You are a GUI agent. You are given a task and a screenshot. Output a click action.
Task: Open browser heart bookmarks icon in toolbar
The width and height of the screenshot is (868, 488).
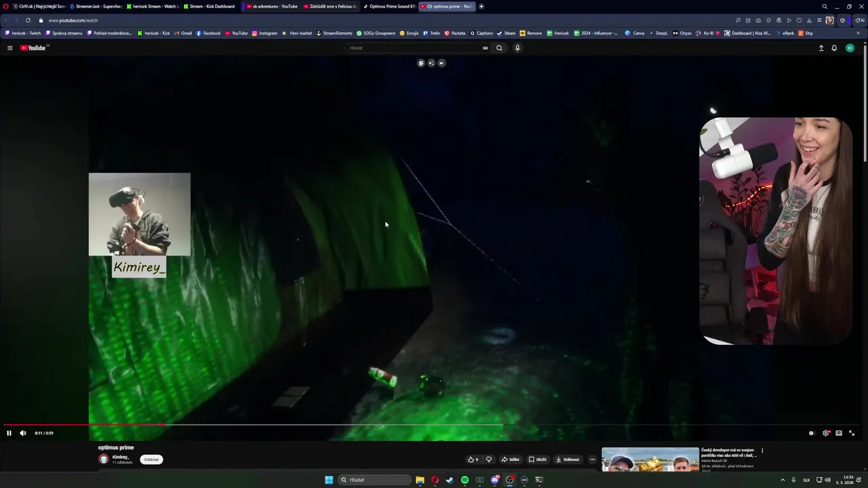pyautogui.click(x=799, y=20)
